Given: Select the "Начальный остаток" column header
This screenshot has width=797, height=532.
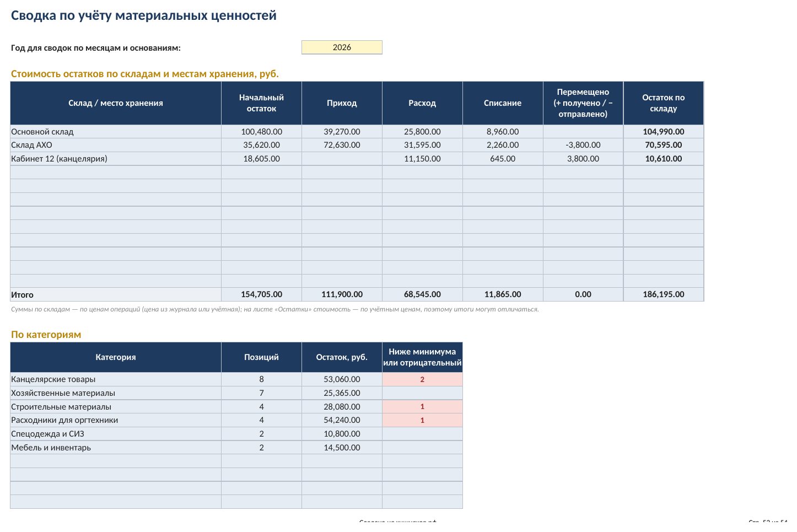Looking at the screenshot, I should click(x=261, y=103).
